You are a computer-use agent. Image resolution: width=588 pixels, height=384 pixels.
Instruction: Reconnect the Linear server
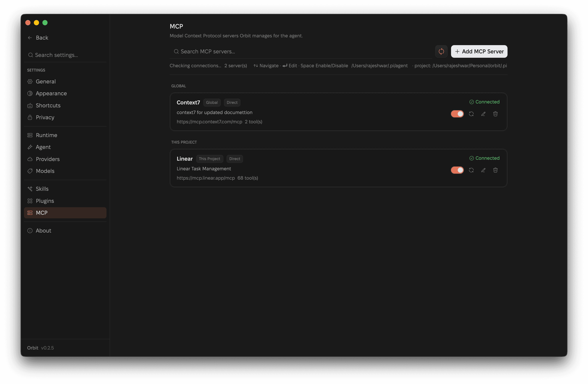tap(471, 170)
